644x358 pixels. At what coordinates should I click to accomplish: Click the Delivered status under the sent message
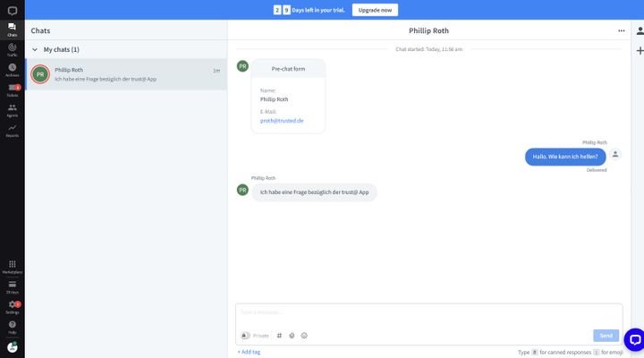click(597, 170)
